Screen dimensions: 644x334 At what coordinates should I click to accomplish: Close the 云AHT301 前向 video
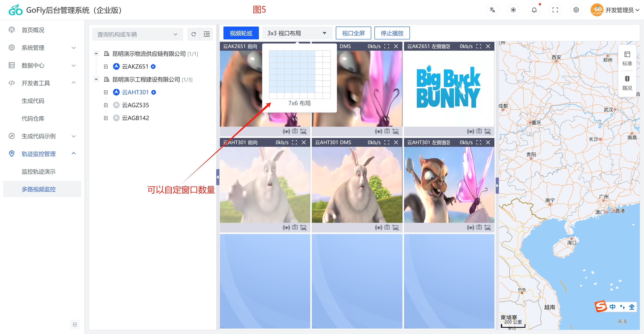304,142
